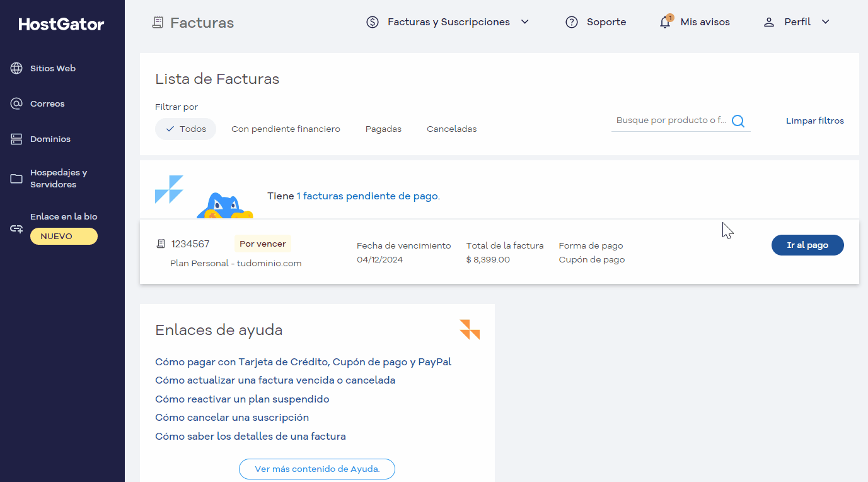Click the Enlaces de ayuda heading
This screenshot has width=868, height=482.
219,330
